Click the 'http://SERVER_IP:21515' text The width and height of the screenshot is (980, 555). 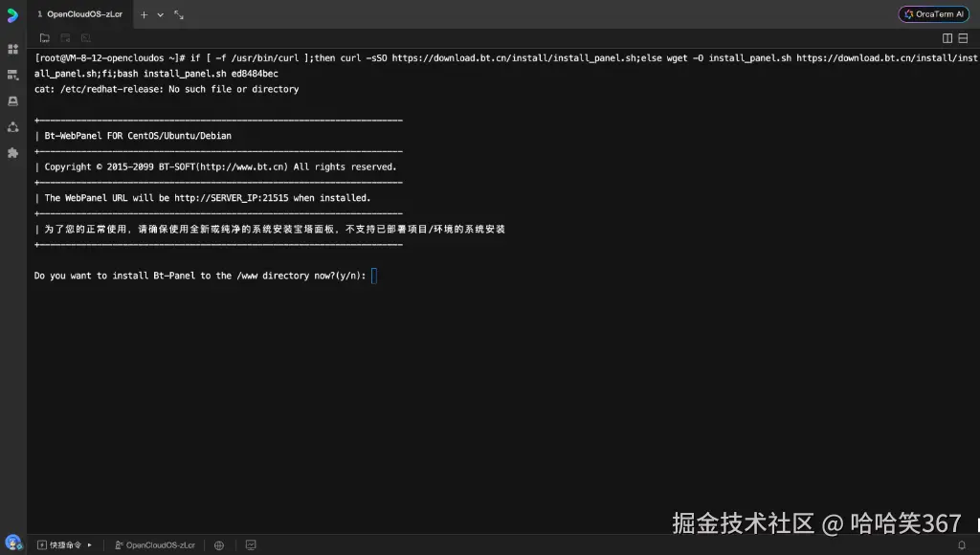232,197
